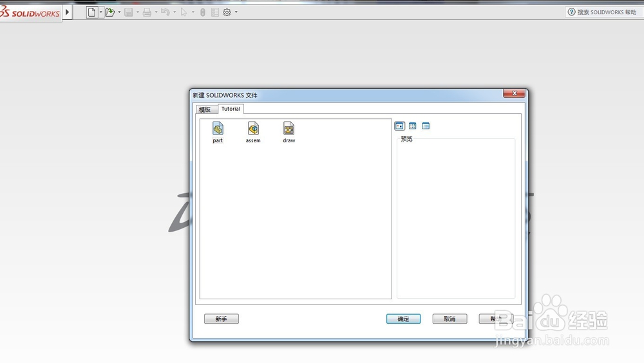Click the New document icon
The height and width of the screenshot is (363, 644).
click(91, 12)
